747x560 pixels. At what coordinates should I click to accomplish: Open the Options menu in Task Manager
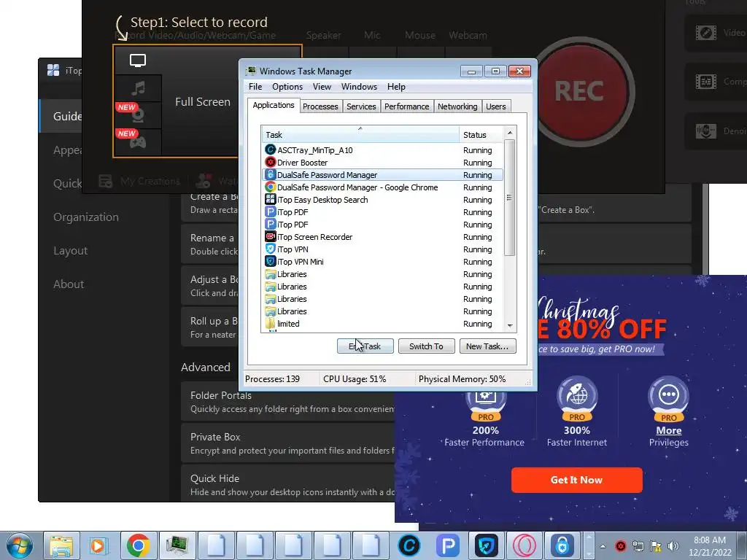pyautogui.click(x=287, y=87)
